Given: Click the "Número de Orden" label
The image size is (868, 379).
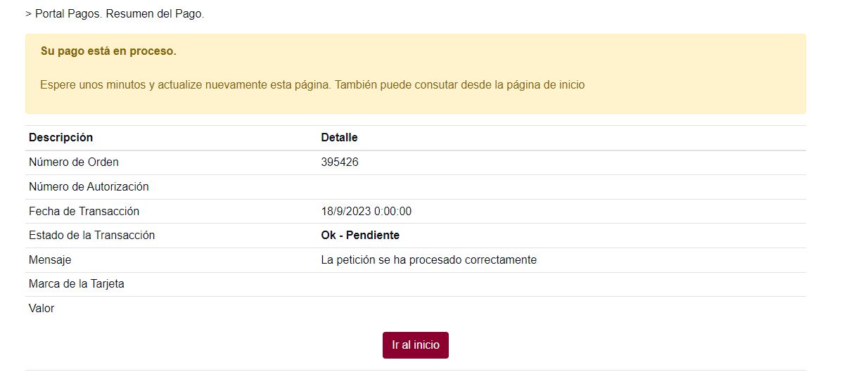Looking at the screenshot, I should tap(74, 162).
